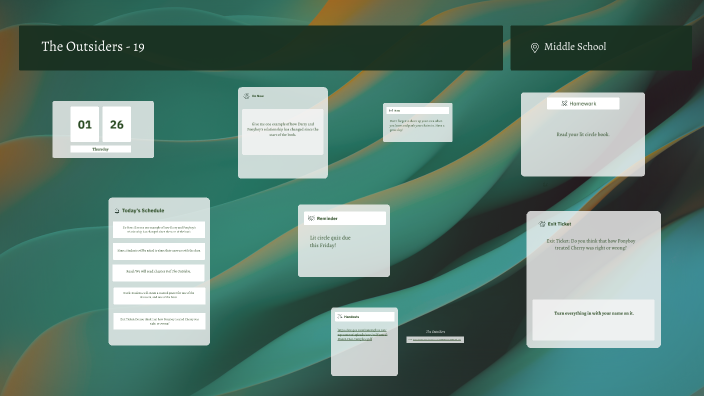This screenshot has height=396, width=704.
Task: Click 'Lit circle quiz due this Friday!' text
Action: point(330,242)
